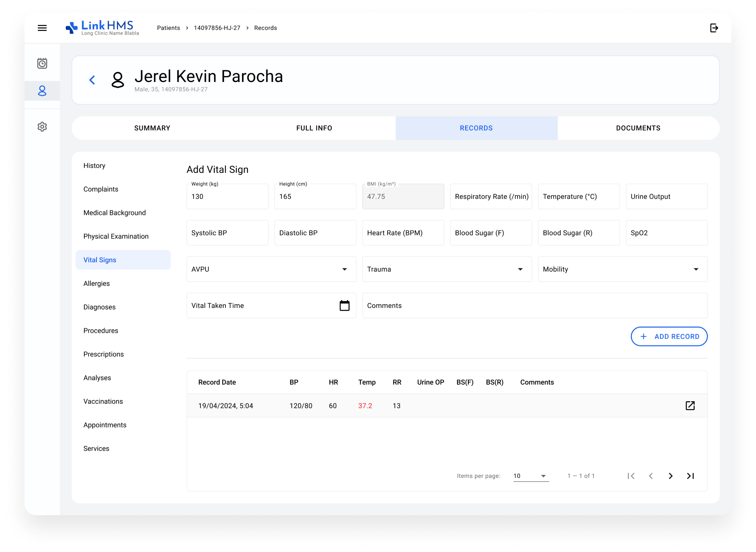Open History section
This screenshot has height=552, width=756.
pyautogui.click(x=123, y=166)
